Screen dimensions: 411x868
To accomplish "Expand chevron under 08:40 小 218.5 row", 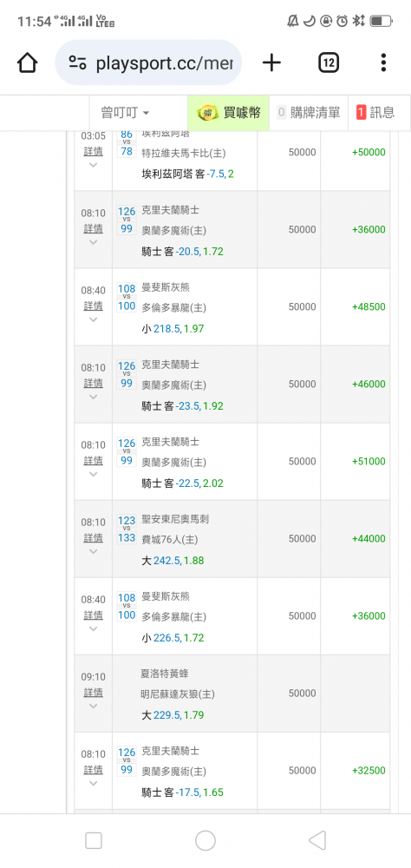I will (93, 319).
